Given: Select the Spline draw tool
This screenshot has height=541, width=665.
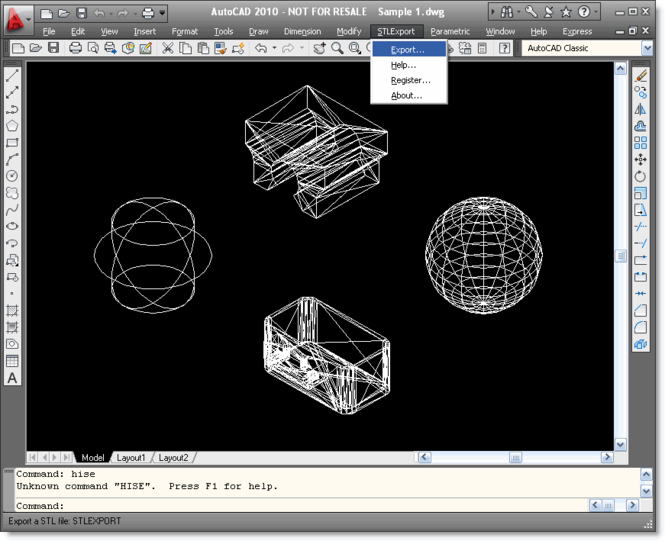Looking at the screenshot, I should 12,209.
